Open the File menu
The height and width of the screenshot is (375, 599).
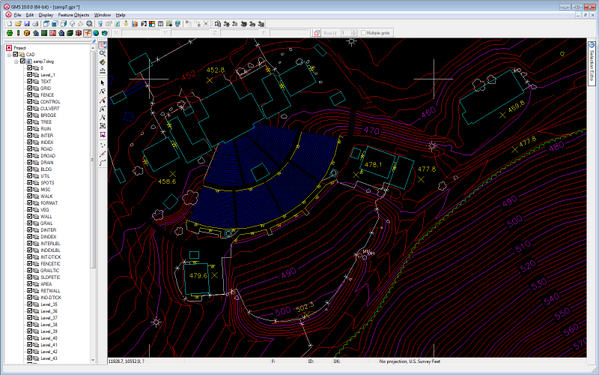coord(17,15)
